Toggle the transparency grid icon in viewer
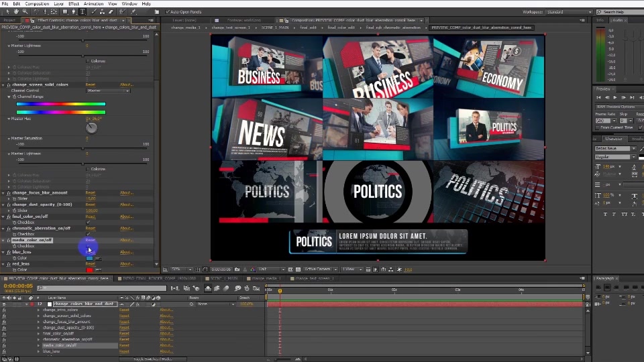 [298, 269]
